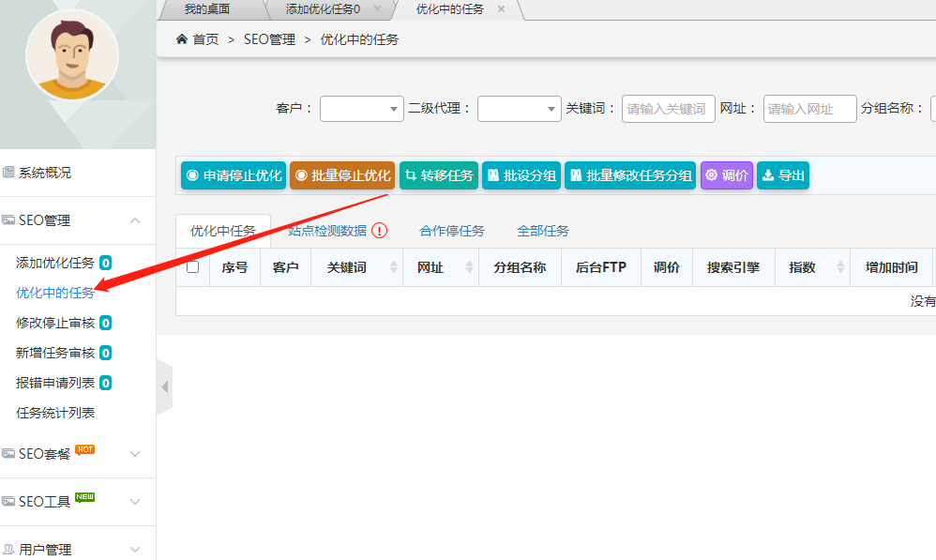Close the 添加优化任务0 tab
Screen dimensions: 936x560
click(x=377, y=9)
